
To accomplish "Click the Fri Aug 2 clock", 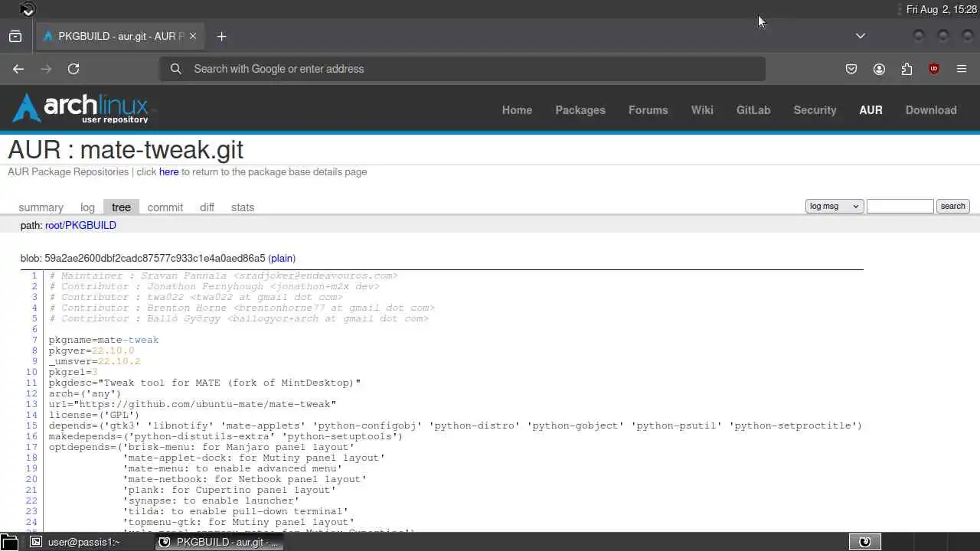I will tap(942, 10).
